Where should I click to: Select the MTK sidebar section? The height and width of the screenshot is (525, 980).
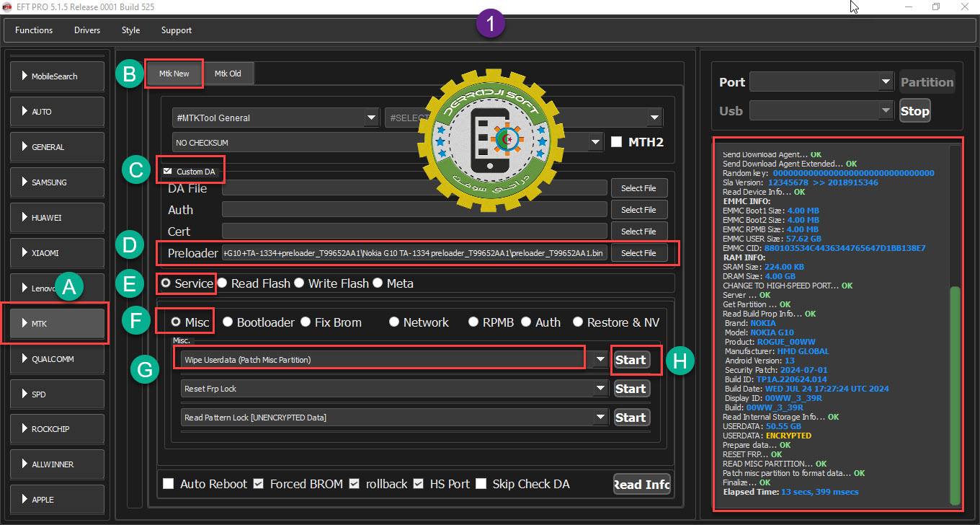click(57, 324)
